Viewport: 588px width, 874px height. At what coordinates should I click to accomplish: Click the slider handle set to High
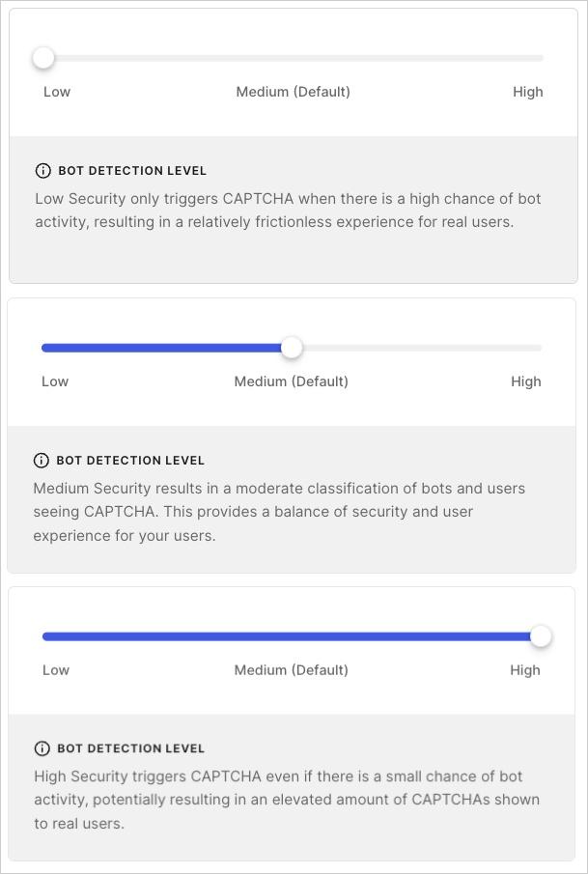[541, 636]
